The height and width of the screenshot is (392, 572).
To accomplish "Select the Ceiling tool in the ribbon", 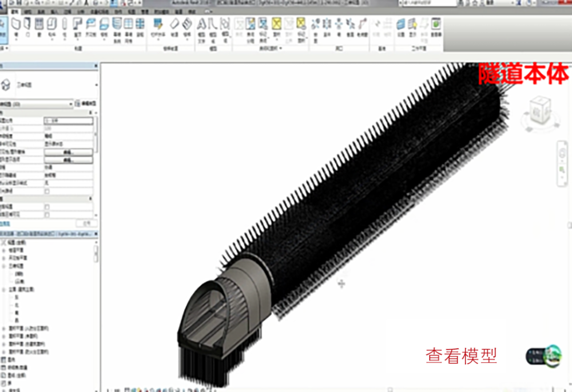I will pyautogui.click(x=91, y=27).
